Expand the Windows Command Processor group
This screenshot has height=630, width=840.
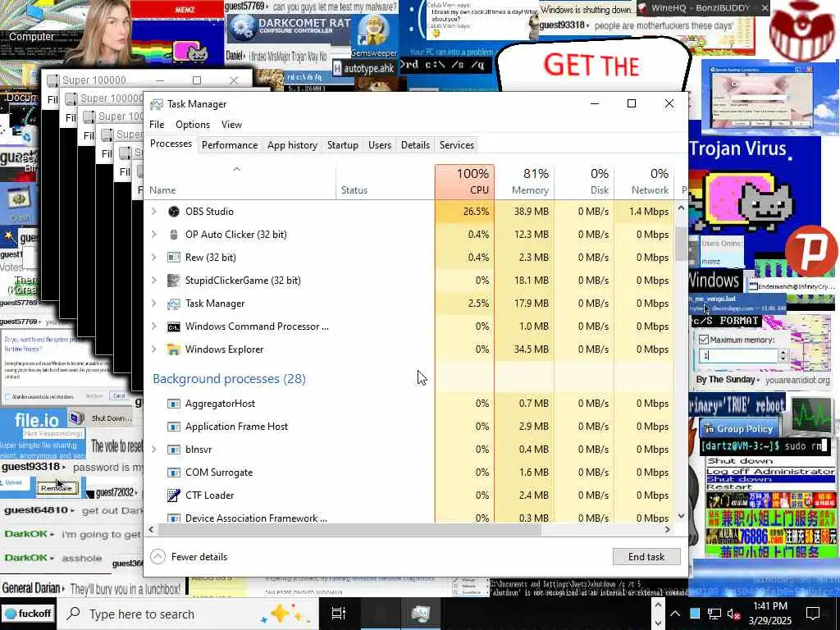pos(154,326)
